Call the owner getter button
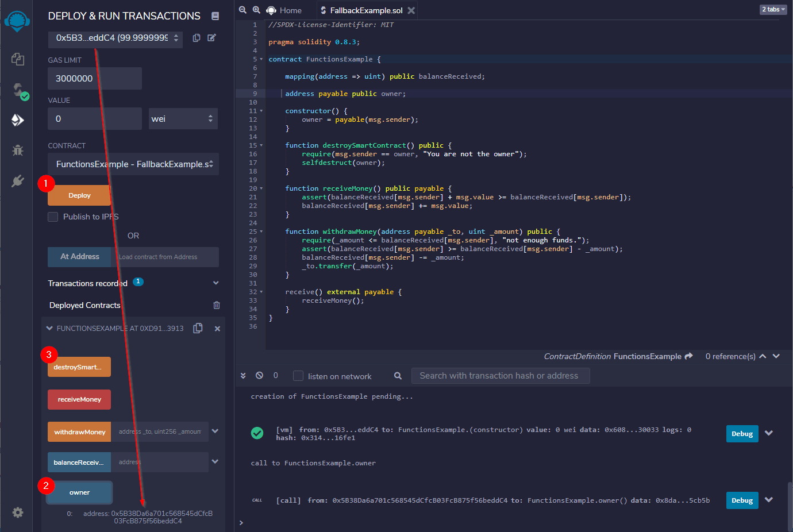This screenshot has width=793, height=532. coord(79,492)
